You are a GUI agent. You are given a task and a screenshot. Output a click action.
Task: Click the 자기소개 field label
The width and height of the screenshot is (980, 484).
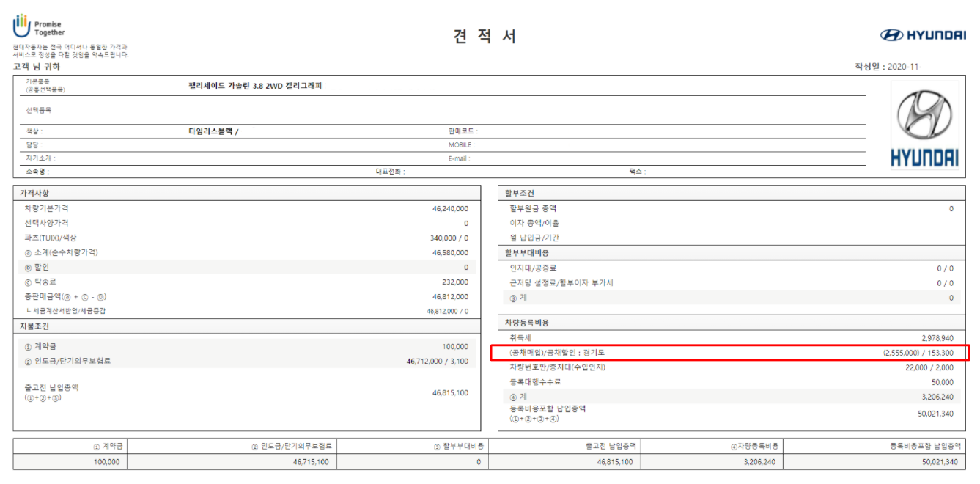coord(40,158)
